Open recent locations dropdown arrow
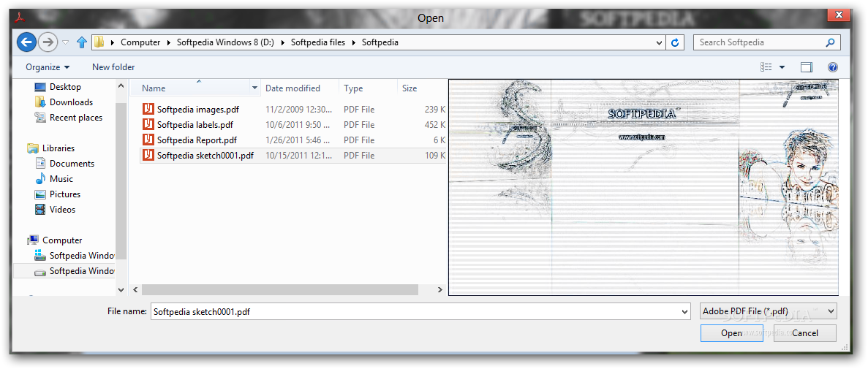Screen dimensions: 868x369 coord(65,42)
